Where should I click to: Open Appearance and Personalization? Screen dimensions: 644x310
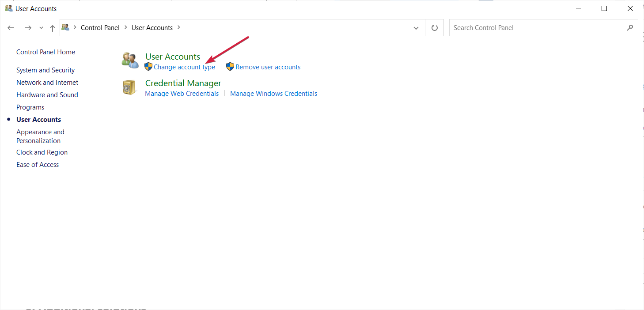pos(40,136)
